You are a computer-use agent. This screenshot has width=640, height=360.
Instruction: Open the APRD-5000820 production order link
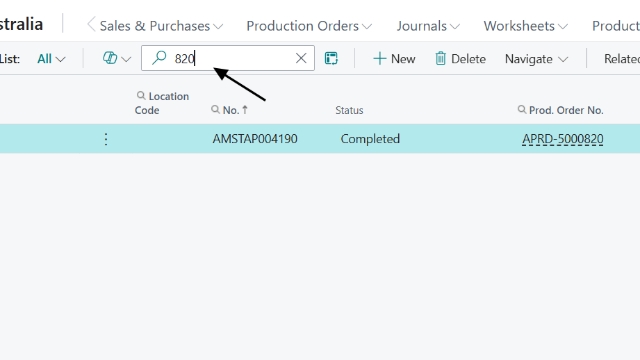pyautogui.click(x=562, y=139)
